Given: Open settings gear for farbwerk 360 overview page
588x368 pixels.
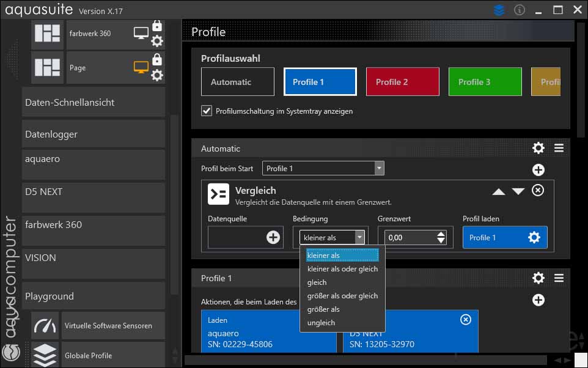Looking at the screenshot, I should pos(157,41).
